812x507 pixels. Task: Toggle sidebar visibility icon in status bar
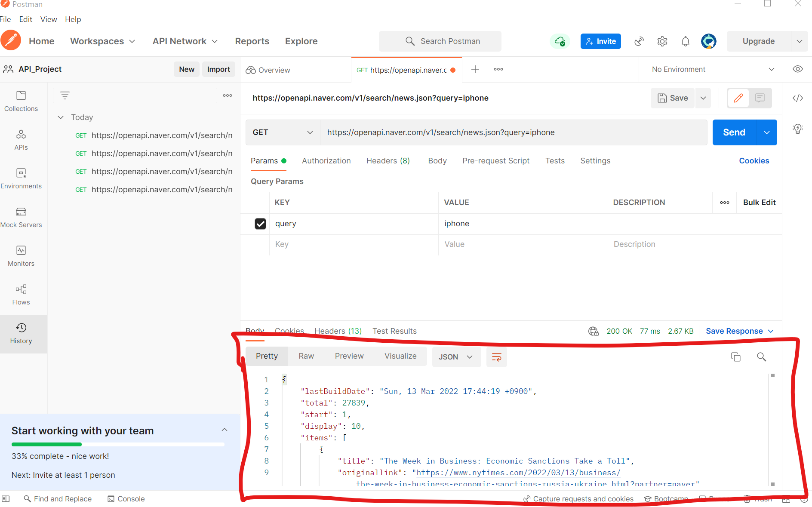click(x=6, y=499)
